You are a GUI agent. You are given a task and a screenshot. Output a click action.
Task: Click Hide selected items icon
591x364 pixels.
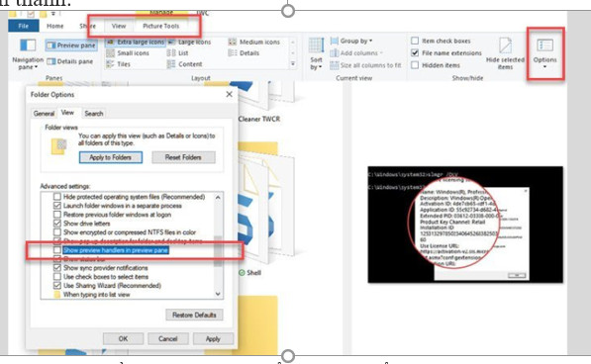pos(505,45)
